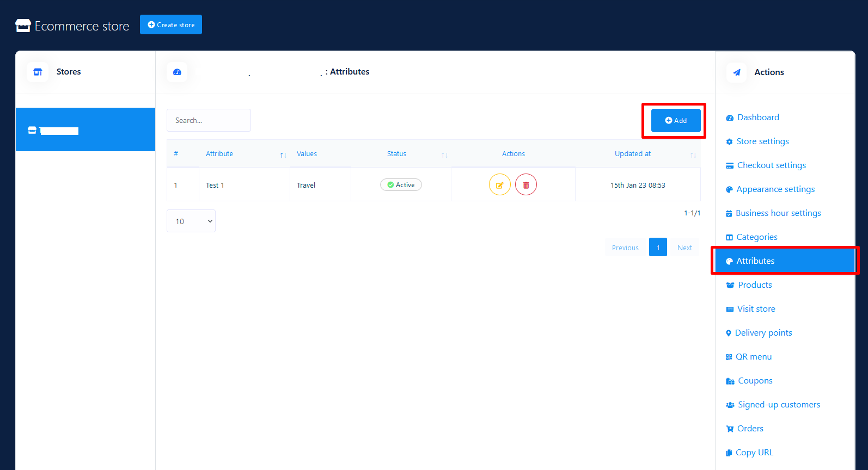Click the Orders cart icon
This screenshot has width=868, height=470.
[x=730, y=429]
